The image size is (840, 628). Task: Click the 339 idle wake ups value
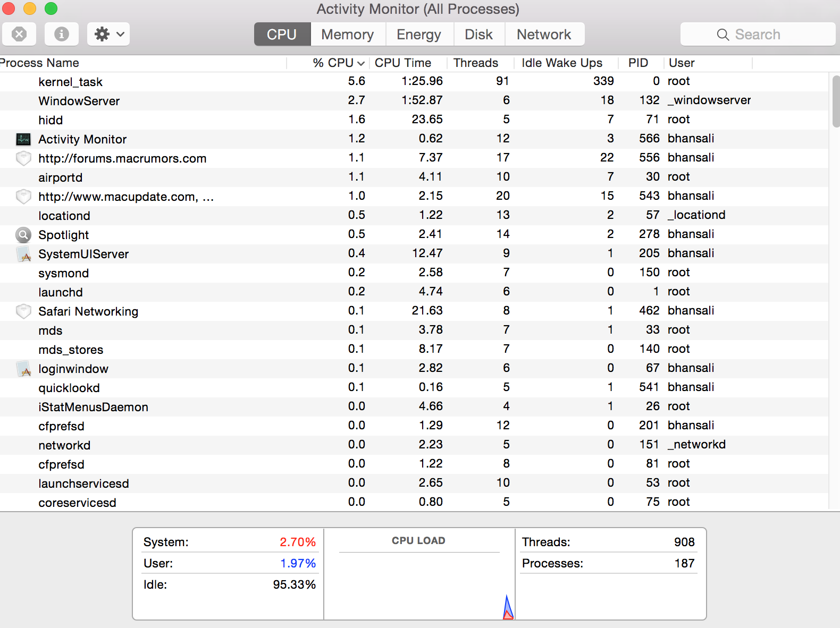[603, 81]
